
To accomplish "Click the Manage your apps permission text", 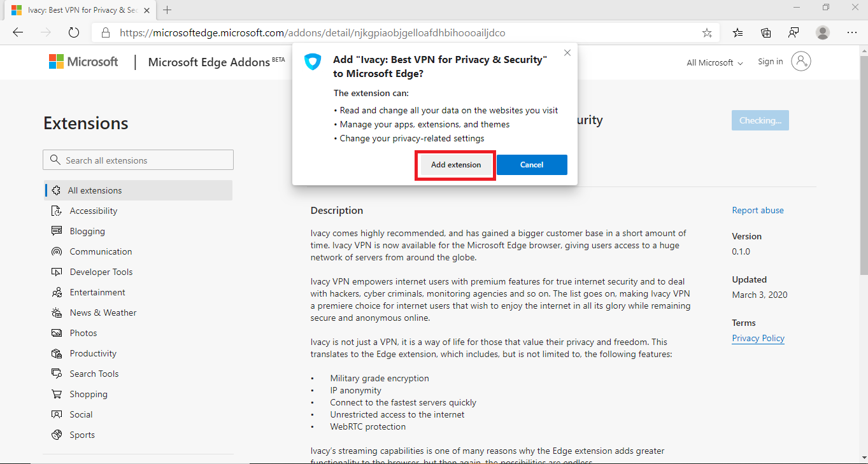I will [425, 124].
